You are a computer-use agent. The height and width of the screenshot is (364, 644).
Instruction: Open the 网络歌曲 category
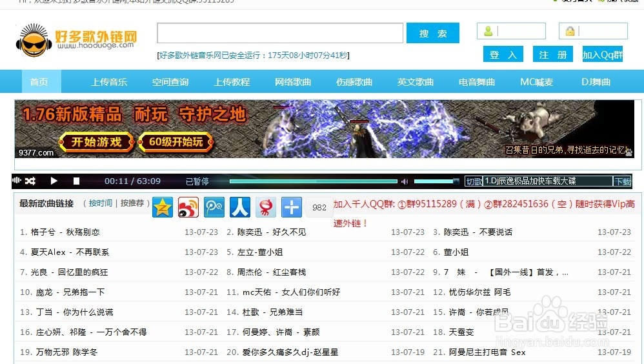[293, 82]
